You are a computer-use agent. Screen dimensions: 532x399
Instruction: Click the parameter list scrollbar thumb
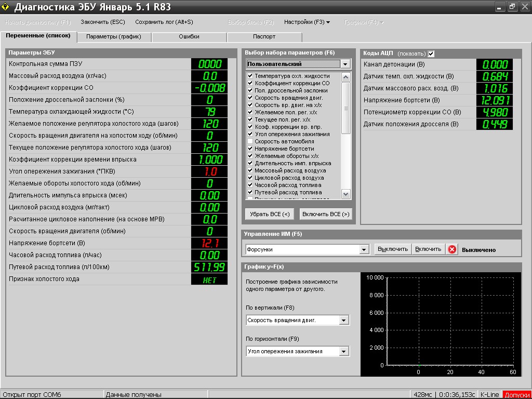click(346, 108)
